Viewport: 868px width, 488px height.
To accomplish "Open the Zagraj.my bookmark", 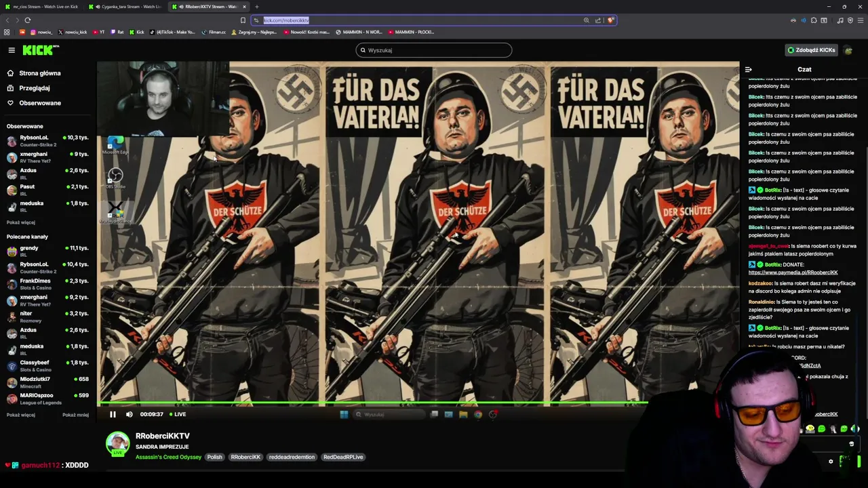I will click(255, 32).
